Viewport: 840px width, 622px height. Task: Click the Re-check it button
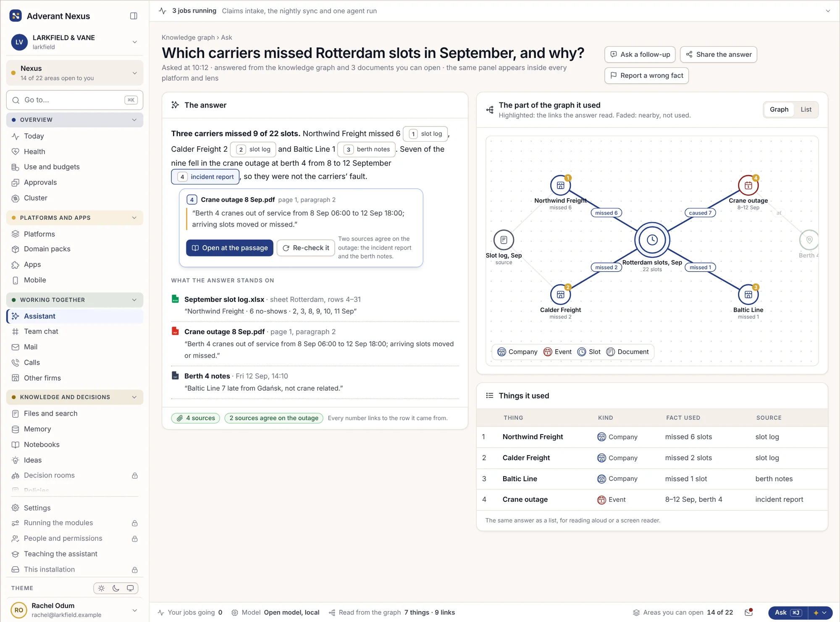coord(306,248)
